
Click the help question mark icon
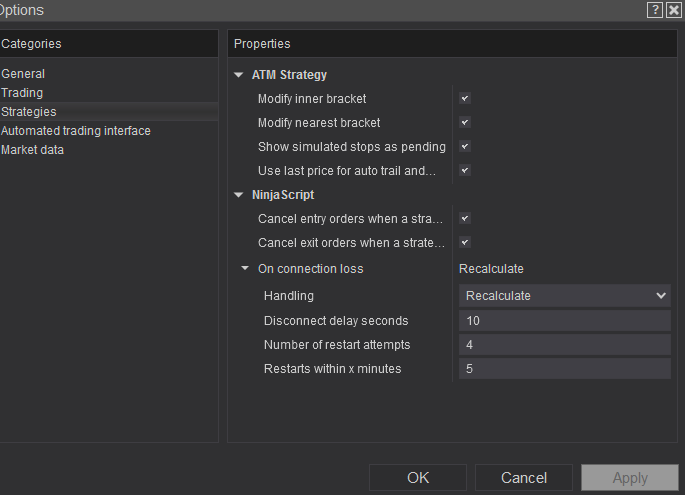pos(655,10)
